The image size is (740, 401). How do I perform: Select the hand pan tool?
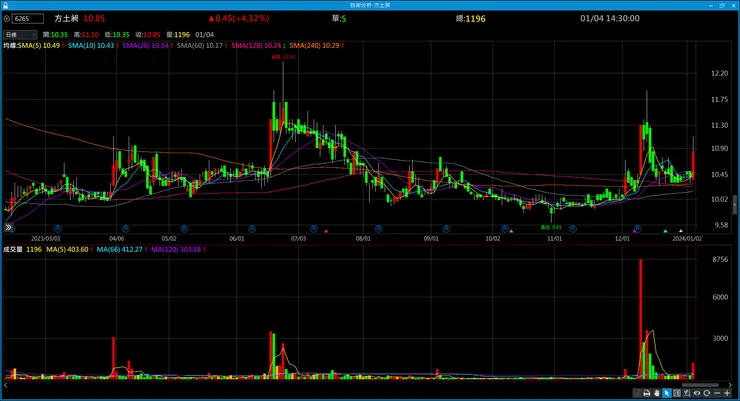pyautogui.click(x=656, y=393)
